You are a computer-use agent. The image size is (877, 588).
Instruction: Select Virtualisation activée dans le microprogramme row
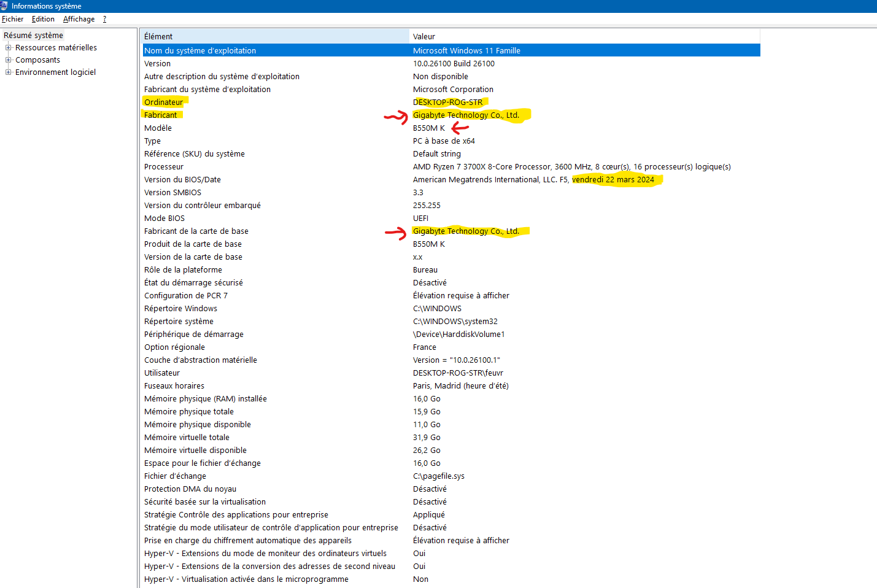click(246, 579)
